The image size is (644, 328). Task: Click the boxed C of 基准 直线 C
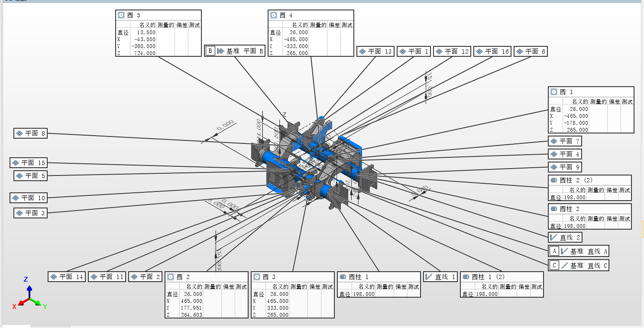tap(554, 266)
